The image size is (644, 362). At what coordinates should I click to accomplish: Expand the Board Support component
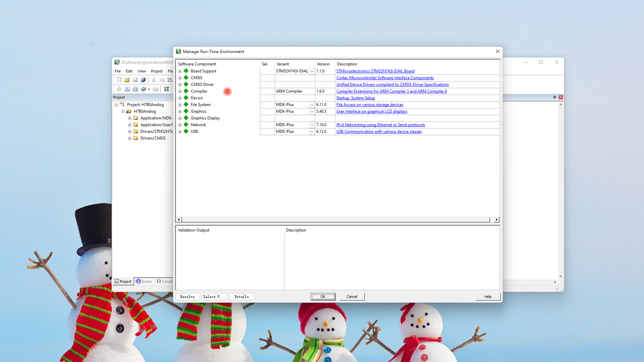point(180,71)
